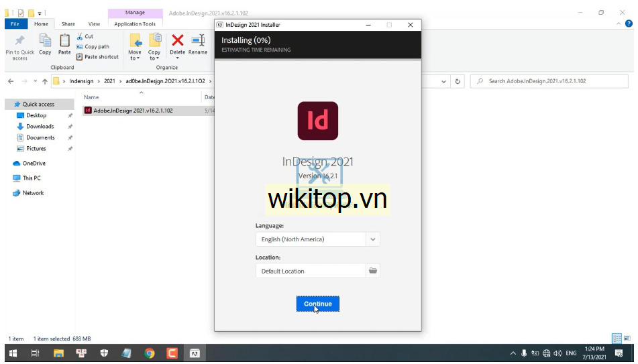Click the Copy icon in Clipboard group

(45, 44)
